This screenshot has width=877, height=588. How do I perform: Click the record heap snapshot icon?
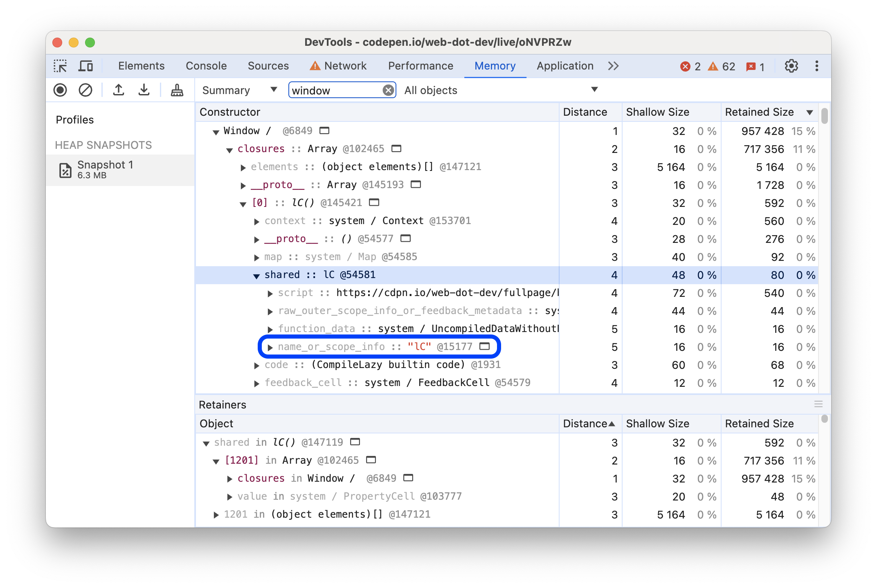point(66,90)
